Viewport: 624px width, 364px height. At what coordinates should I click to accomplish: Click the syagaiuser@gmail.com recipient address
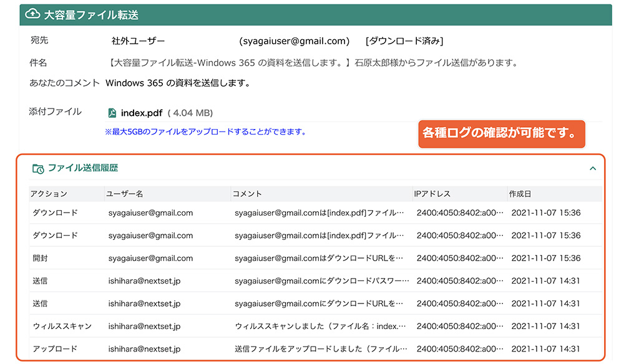294,41
